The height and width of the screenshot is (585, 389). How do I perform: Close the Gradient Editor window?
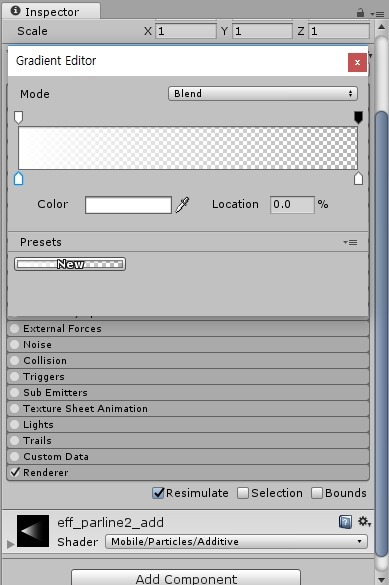tap(357, 62)
